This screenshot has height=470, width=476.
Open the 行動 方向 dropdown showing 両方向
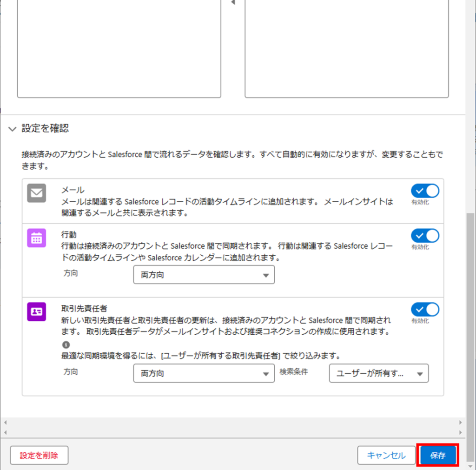[204, 275]
